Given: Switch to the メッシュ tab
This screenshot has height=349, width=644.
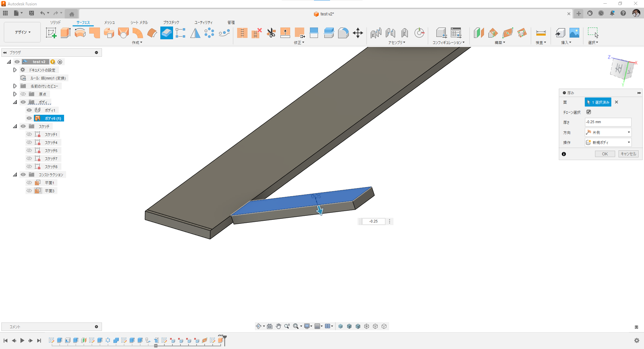Looking at the screenshot, I should pos(109,22).
